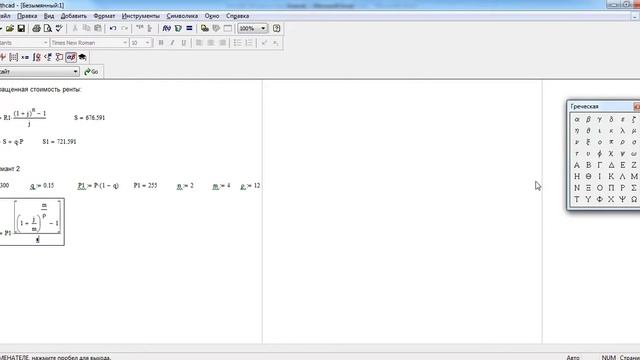Screen dimensions: 640x360
Task: Open the Boolean palette icon
Action: pos(48,57)
